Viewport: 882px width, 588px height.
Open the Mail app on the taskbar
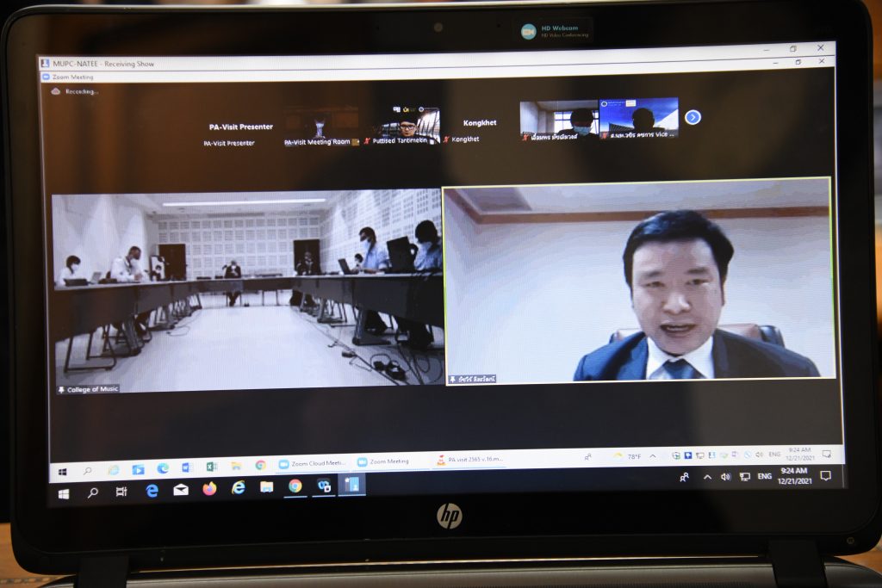click(181, 490)
